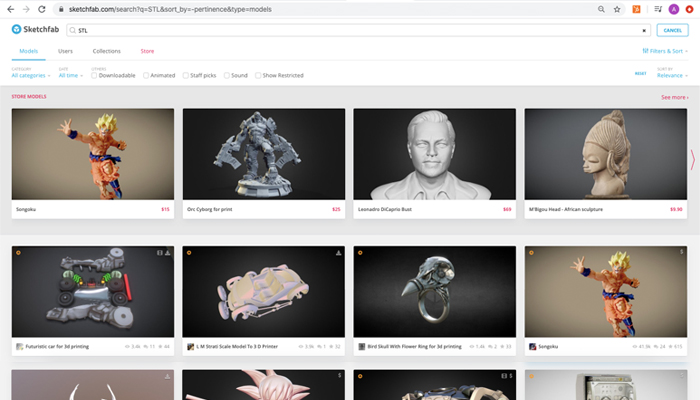This screenshot has height=400, width=700.
Task: Enable the Animated checkbox
Action: pyautogui.click(x=146, y=75)
